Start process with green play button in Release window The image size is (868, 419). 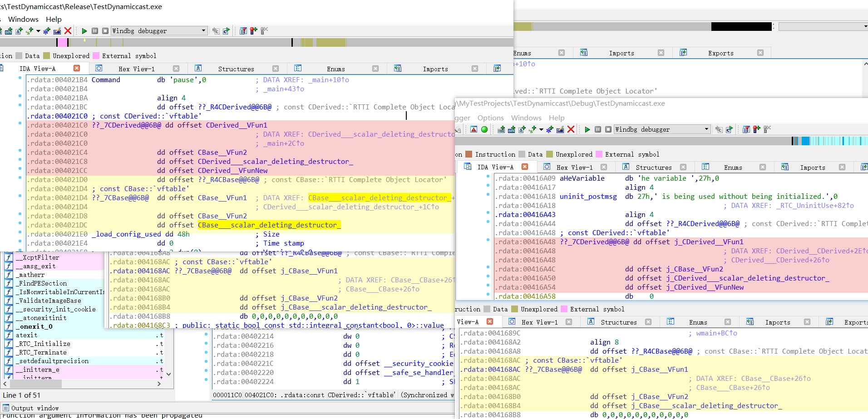pyautogui.click(x=84, y=31)
